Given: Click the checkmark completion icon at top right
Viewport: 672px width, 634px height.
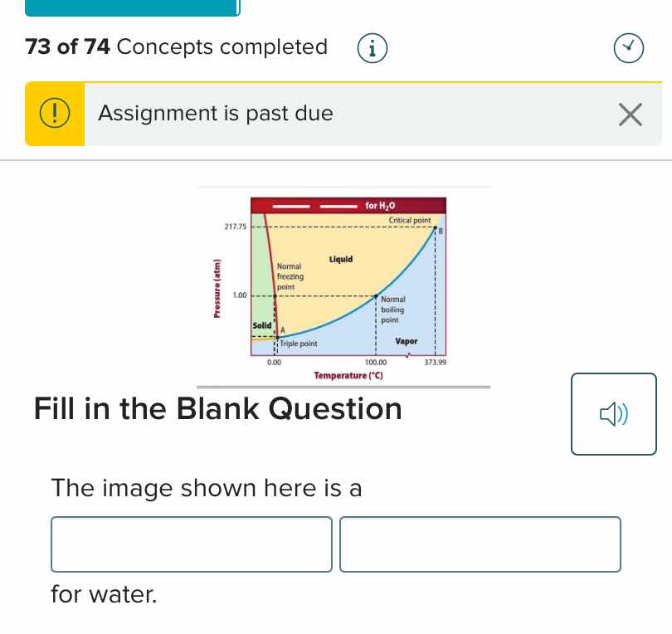Looking at the screenshot, I should [629, 47].
